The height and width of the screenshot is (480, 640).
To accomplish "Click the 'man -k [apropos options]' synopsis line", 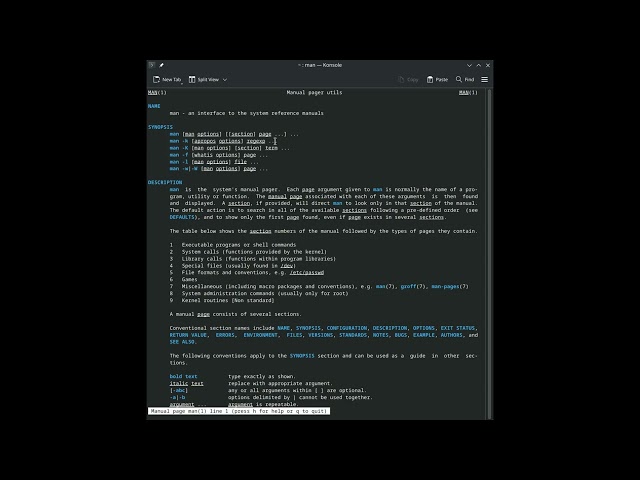I will [x=224, y=141].
